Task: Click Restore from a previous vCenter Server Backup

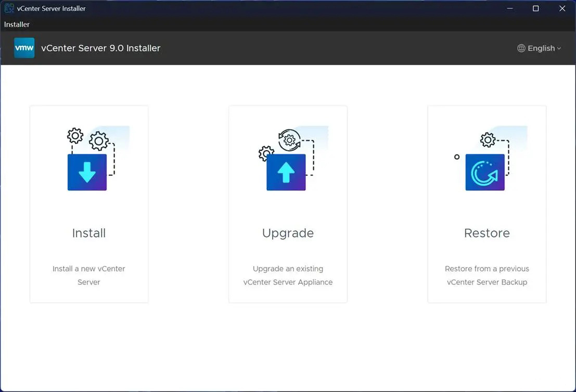Action: click(x=487, y=275)
